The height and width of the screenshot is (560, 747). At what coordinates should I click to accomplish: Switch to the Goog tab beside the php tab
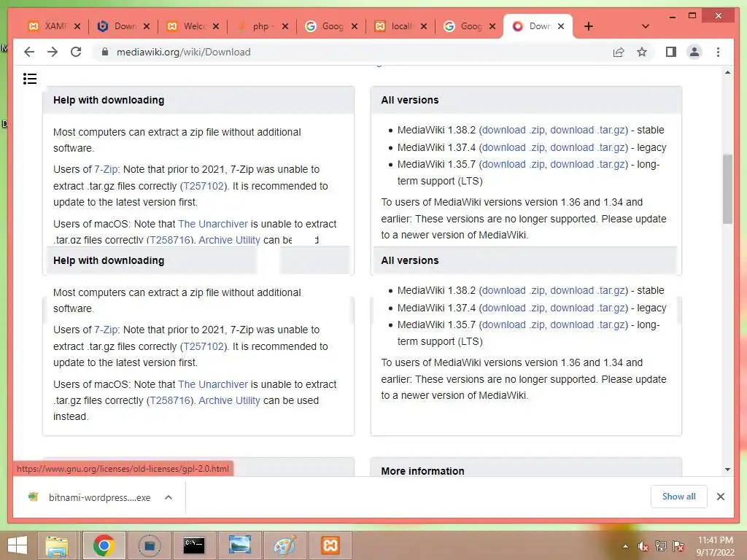pyautogui.click(x=330, y=26)
